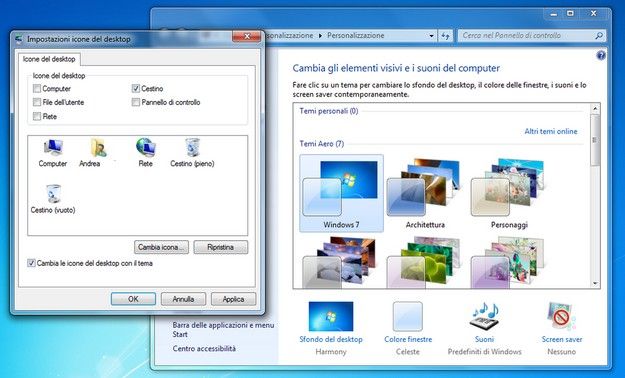Select the purple floral theme thumbnail

coord(507,261)
